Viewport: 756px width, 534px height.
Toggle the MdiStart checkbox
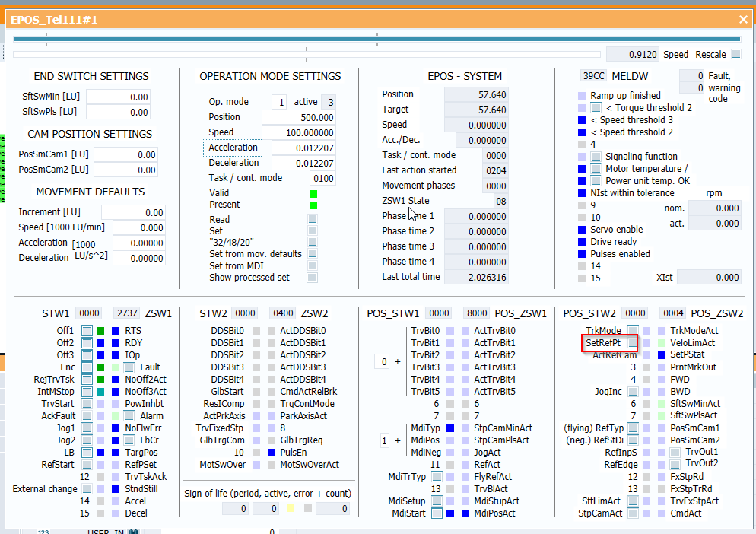click(x=437, y=513)
